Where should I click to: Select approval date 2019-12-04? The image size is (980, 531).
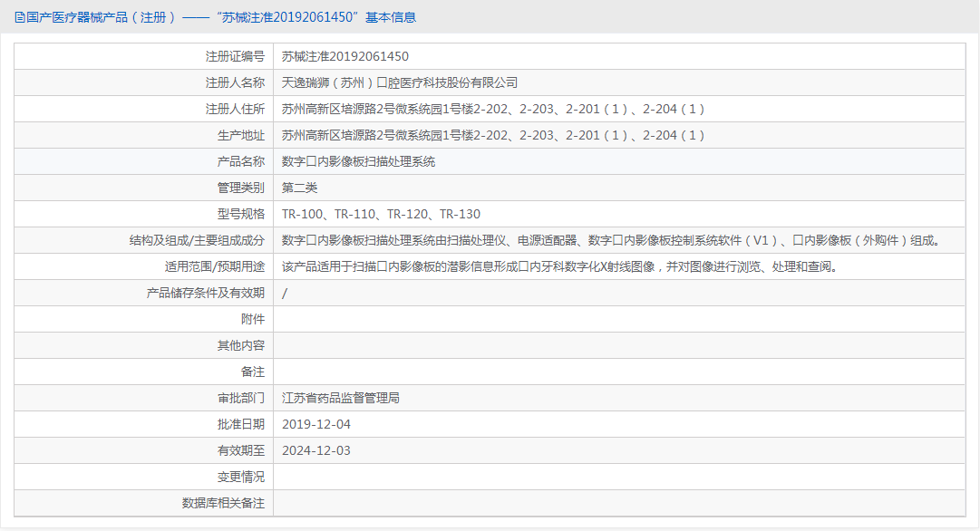click(316, 424)
